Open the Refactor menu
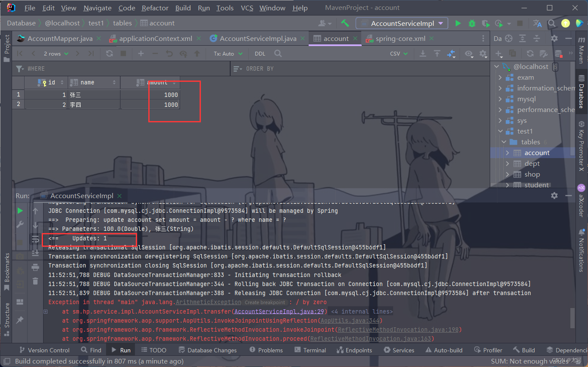Screen dimensions: 588x367 [155, 8]
